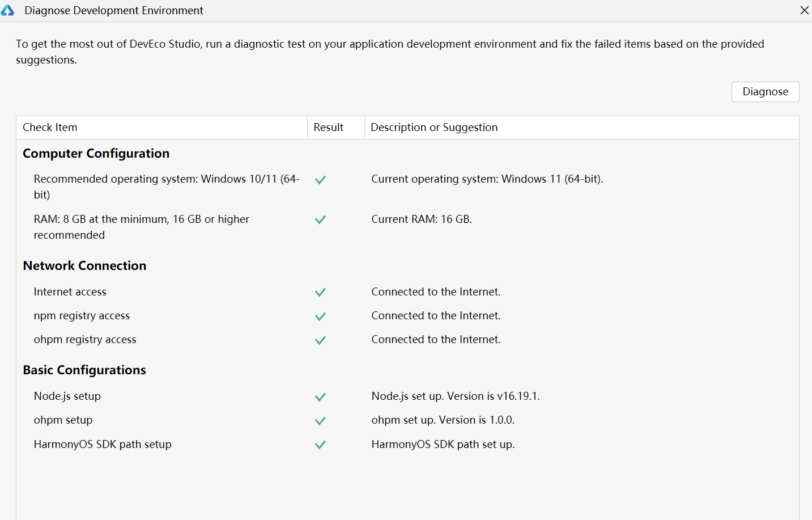The height and width of the screenshot is (520, 812).
Task: Select the npm registry access check item
Action: pos(82,316)
